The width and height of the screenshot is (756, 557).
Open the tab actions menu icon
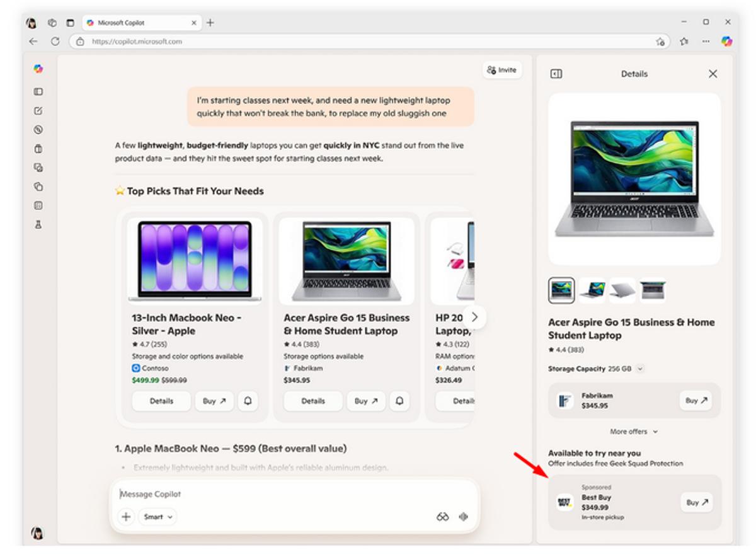tap(70, 23)
